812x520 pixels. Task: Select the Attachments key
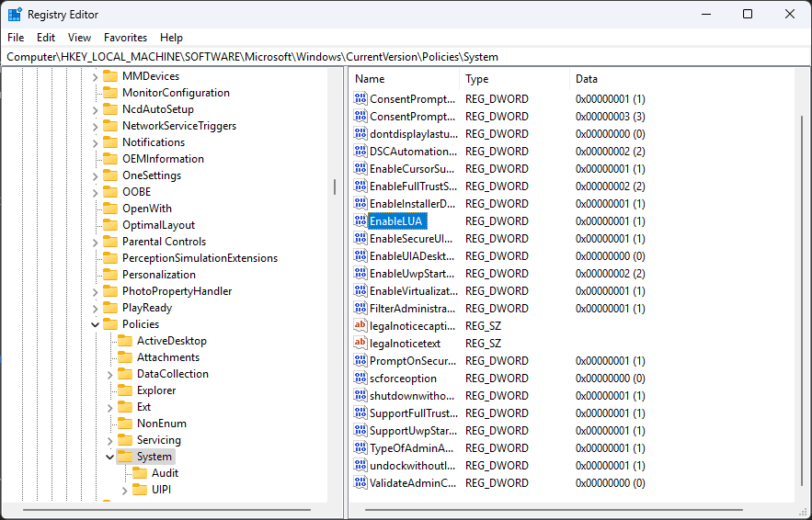167,357
